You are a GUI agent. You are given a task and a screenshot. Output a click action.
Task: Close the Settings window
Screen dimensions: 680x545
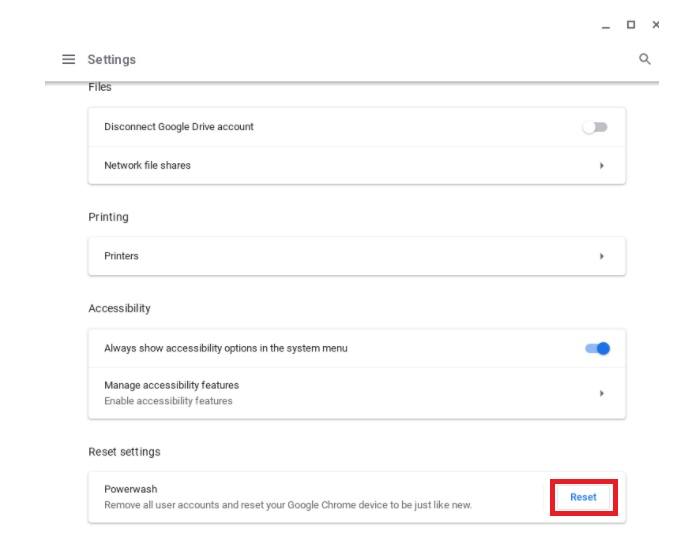click(656, 25)
